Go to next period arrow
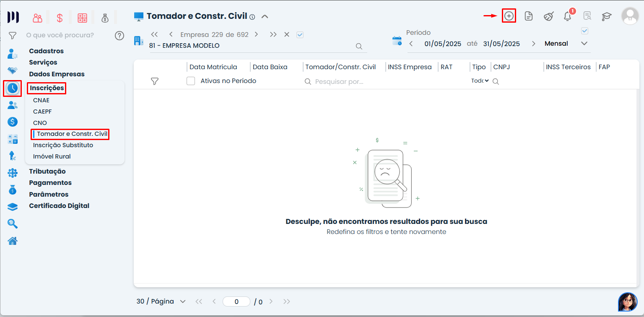Viewport: 644px width, 317px height. [534, 44]
